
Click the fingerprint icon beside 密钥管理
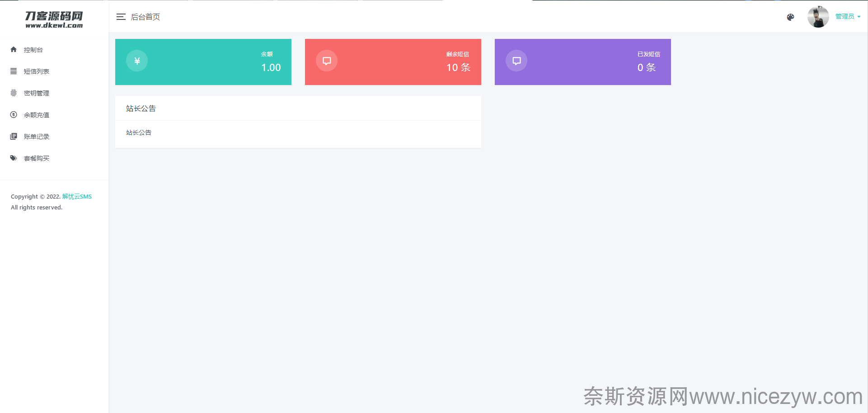coord(14,93)
